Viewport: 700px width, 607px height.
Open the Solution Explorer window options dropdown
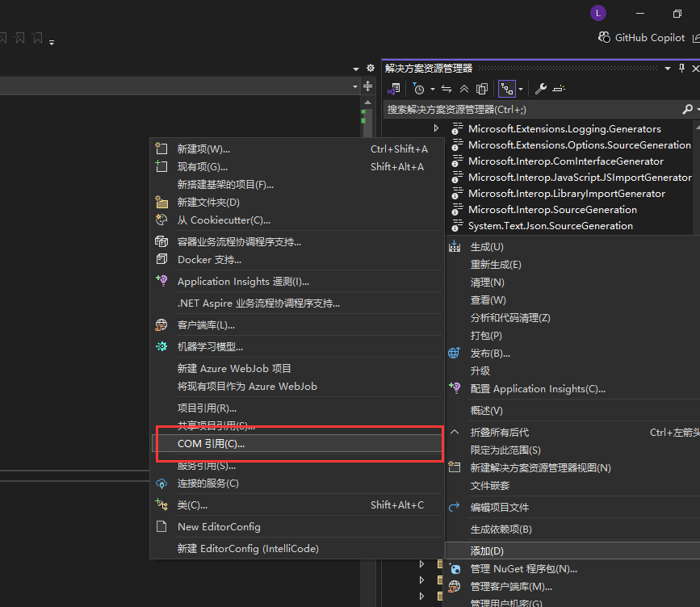point(669,69)
